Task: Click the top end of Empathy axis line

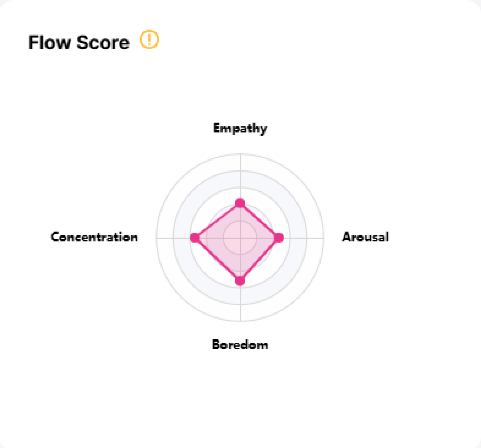Action: coord(240,154)
